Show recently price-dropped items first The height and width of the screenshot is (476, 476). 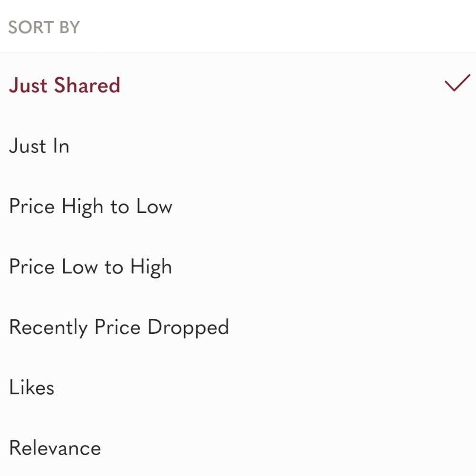[238, 327]
